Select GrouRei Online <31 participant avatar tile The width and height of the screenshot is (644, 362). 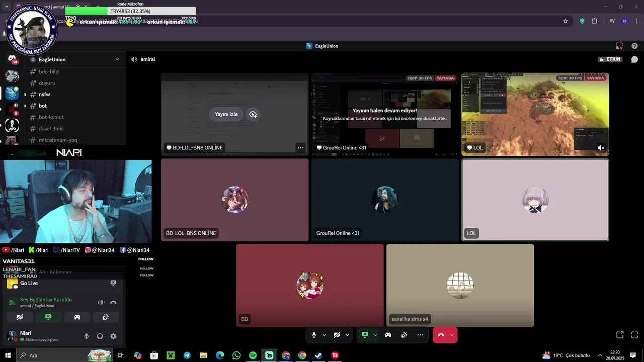pos(385,200)
